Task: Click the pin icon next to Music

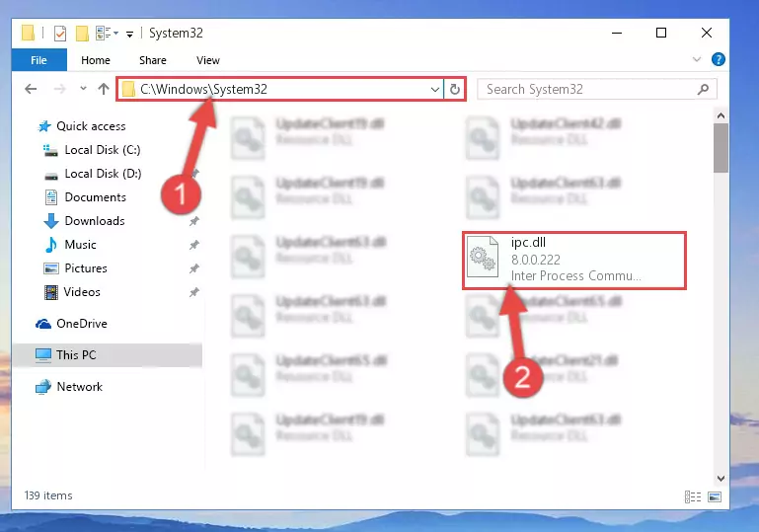Action: click(x=194, y=245)
